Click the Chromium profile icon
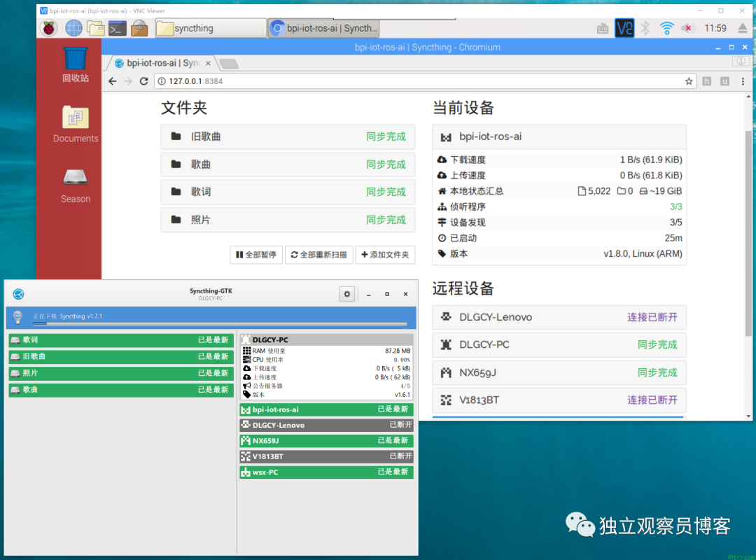Screen dimensions: 756x560 coord(741,62)
